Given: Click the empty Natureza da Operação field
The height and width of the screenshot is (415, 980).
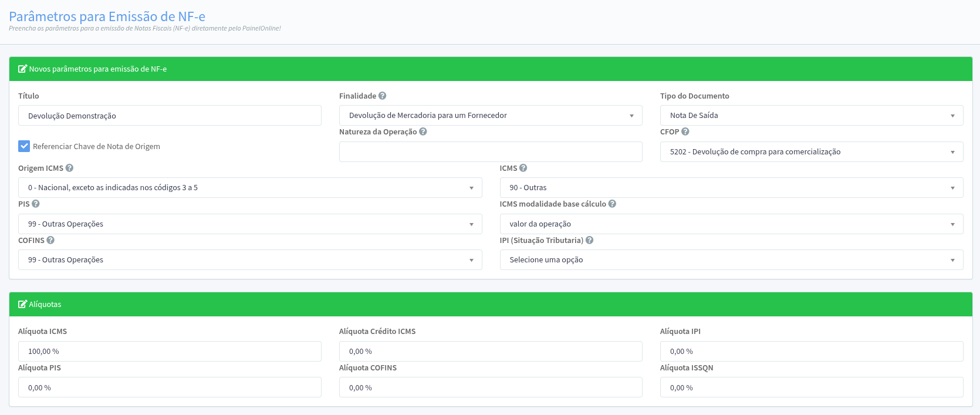Looking at the screenshot, I should pos(490,152).
